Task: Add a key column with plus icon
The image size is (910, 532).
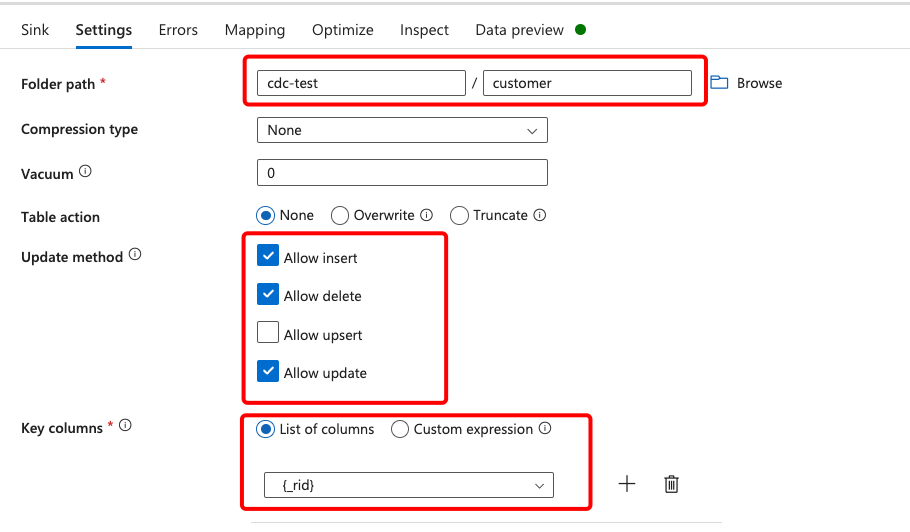Action: pos(627,484)
